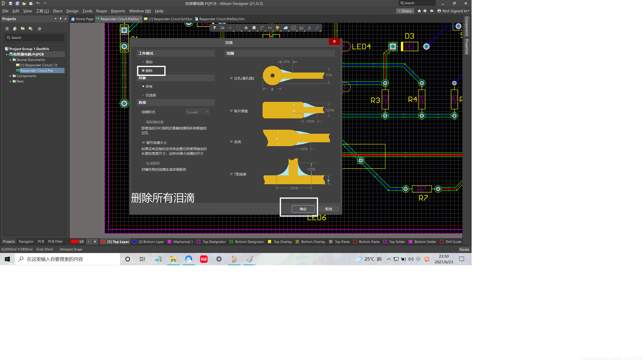Select the place component chip icon
Viewport: 644px width, 363px height.
click(254, 28)
